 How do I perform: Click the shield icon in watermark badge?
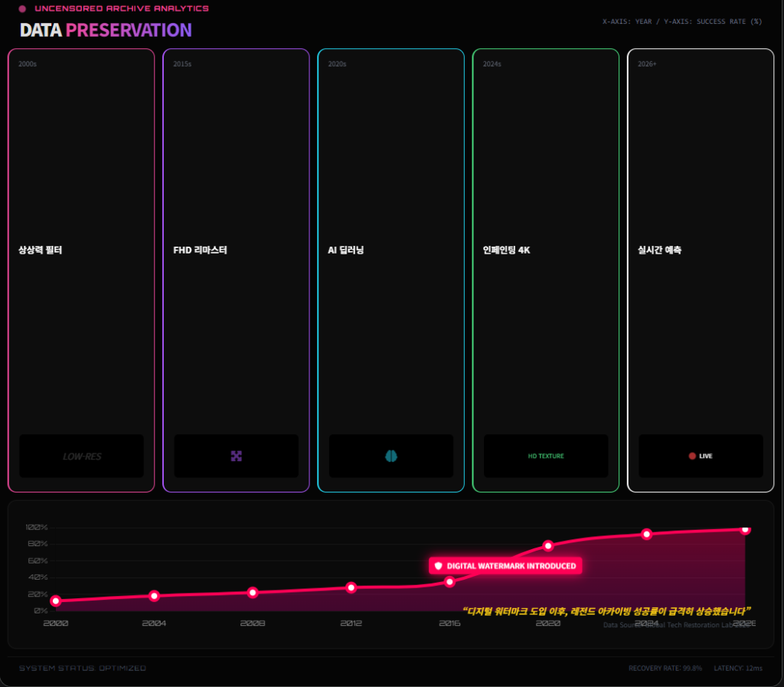439,566
